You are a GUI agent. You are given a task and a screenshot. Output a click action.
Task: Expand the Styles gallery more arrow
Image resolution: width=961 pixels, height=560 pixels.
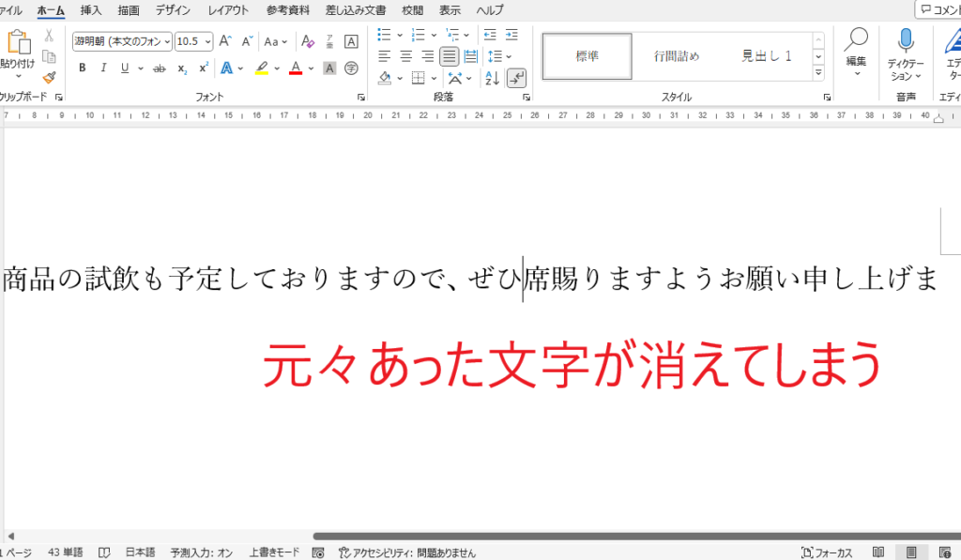818,73
